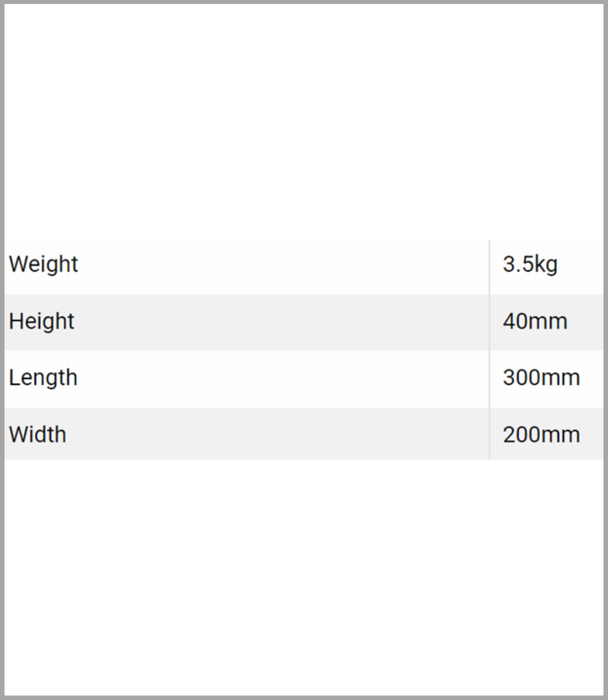608x700 pixels.
Task: Click empty space in the Length row's label cell
Action: tap(280, 379)
